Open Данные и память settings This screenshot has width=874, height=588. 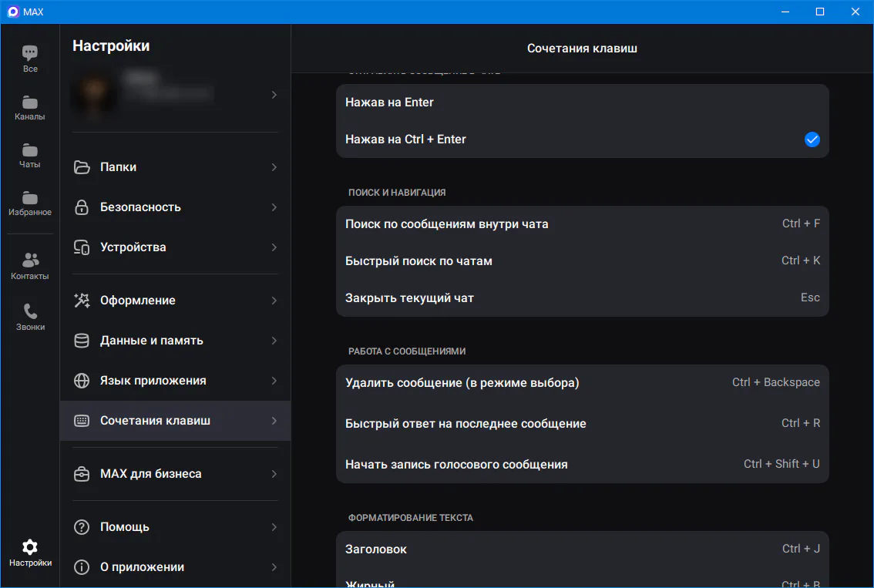[x=175, y=341]
